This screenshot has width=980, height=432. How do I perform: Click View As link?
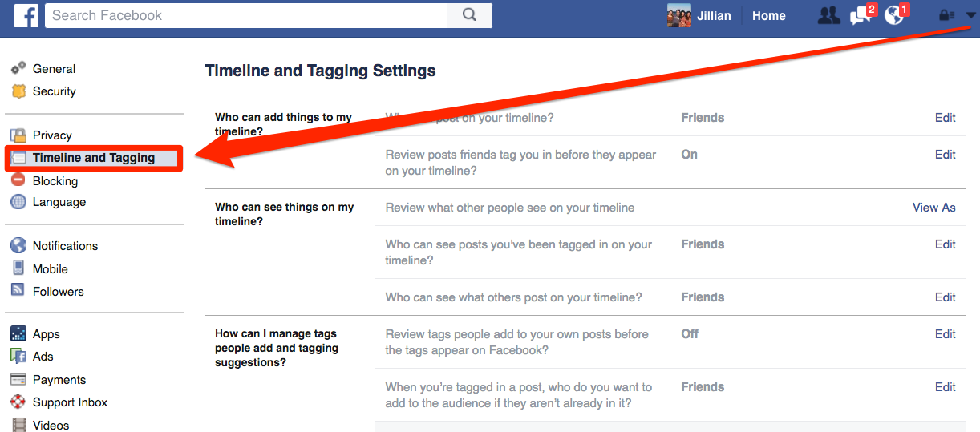click(933, 208)
